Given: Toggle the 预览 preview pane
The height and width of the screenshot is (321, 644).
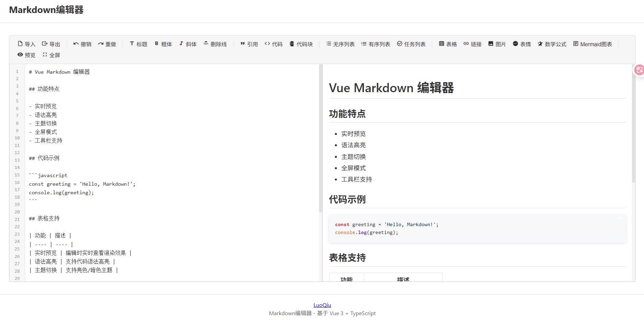Looking at the screenshot, I should pos(26,55).
